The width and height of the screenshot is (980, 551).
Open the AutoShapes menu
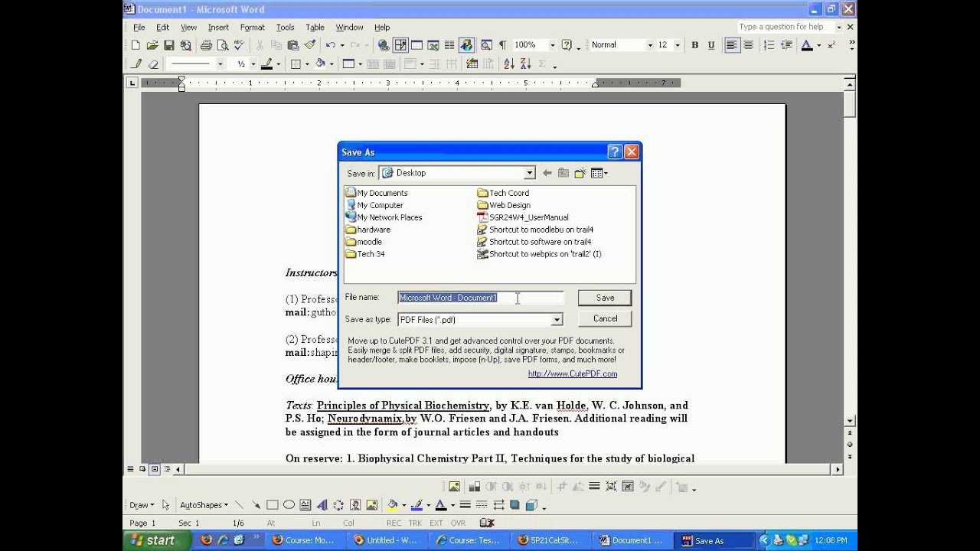pos(204,505)
